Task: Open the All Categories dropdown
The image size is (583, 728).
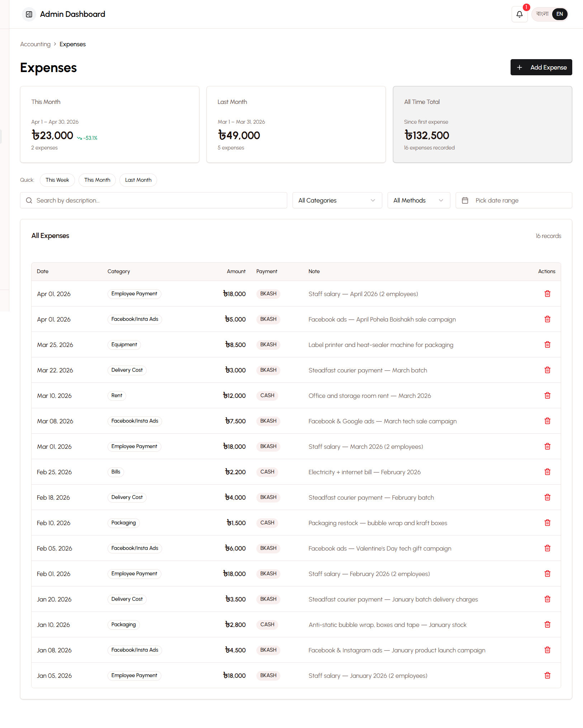Action: tap(336, 200)
